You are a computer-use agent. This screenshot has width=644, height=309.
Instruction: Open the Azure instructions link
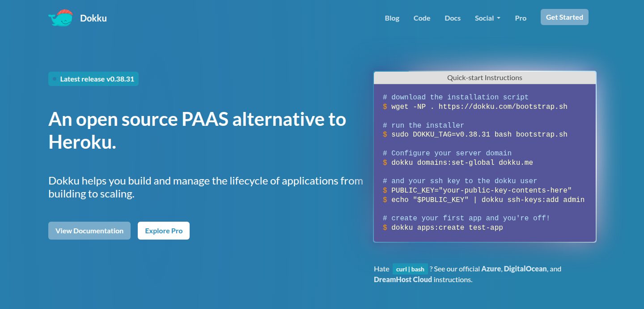(x=491, y=269)
